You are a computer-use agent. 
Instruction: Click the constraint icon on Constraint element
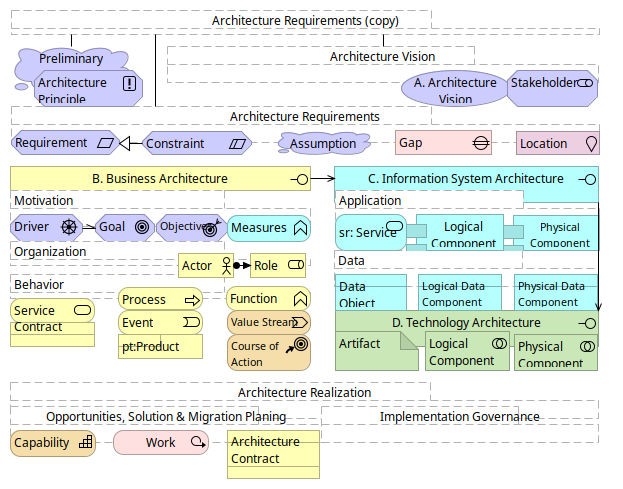(x=238, y=143)
